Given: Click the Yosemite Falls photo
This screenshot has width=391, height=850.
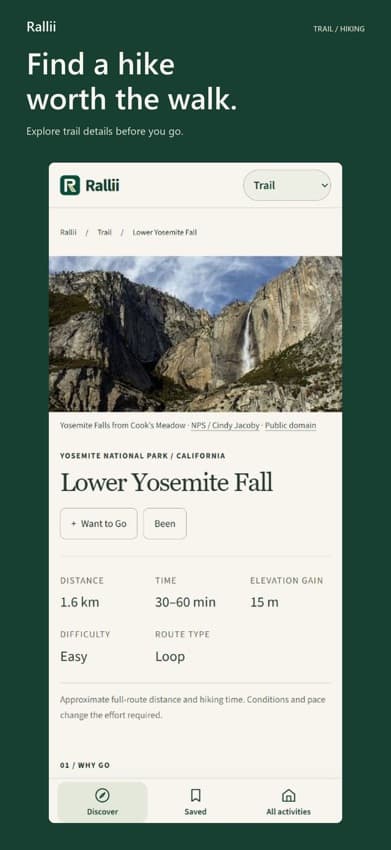Looking at the screenshot, I should pyautogui.click(x=195, y=333).
